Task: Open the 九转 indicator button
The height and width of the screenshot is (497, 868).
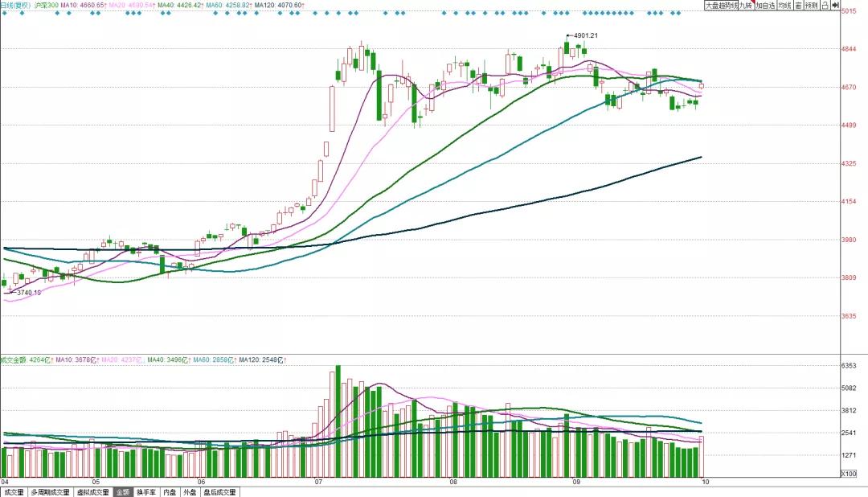Action: pyautogui.click(x=746, y=5)
